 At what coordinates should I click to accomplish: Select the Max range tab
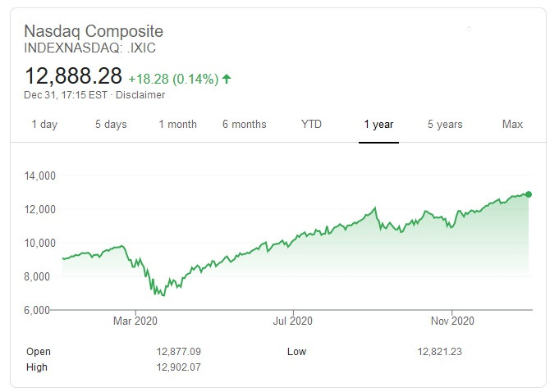[512, 125]
